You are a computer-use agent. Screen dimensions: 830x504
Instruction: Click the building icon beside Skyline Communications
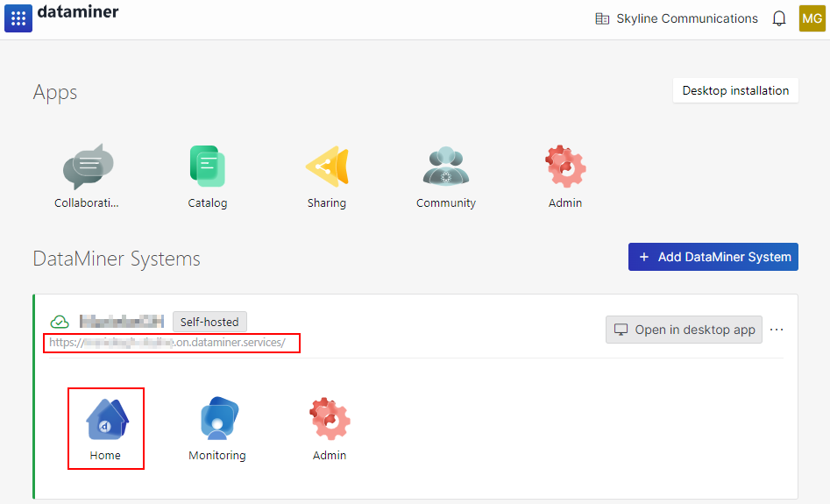tap(602, 19)
